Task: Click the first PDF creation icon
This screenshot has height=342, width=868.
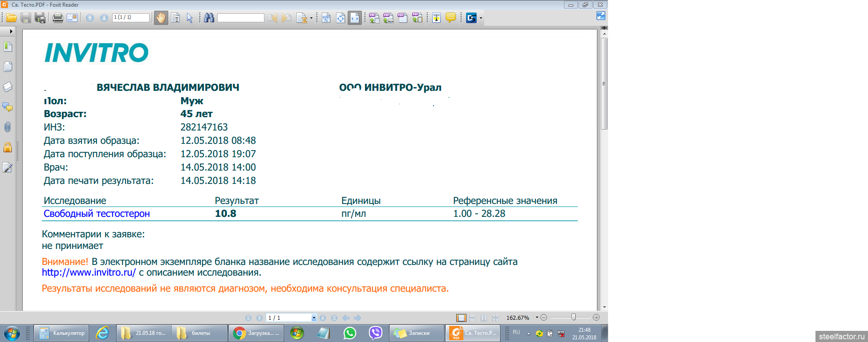Action: click(x=374, y=18)
